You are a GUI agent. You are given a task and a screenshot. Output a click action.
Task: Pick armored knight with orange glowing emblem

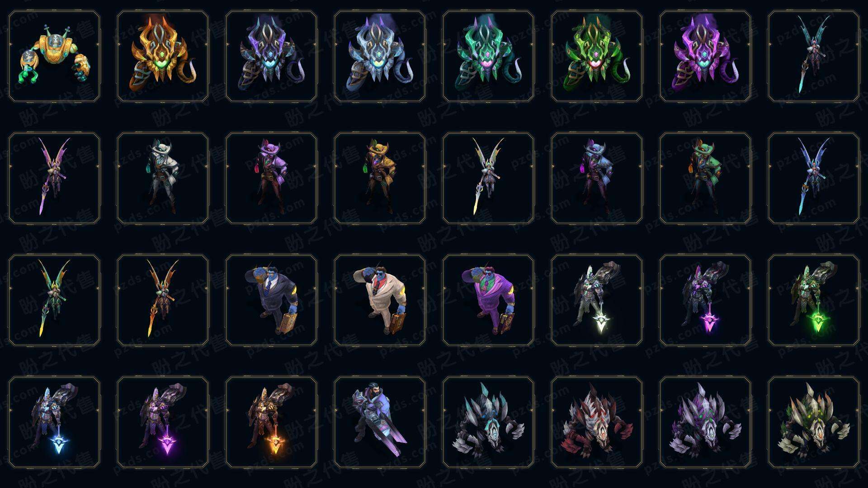pyautogui.click(x=271, y=422)
